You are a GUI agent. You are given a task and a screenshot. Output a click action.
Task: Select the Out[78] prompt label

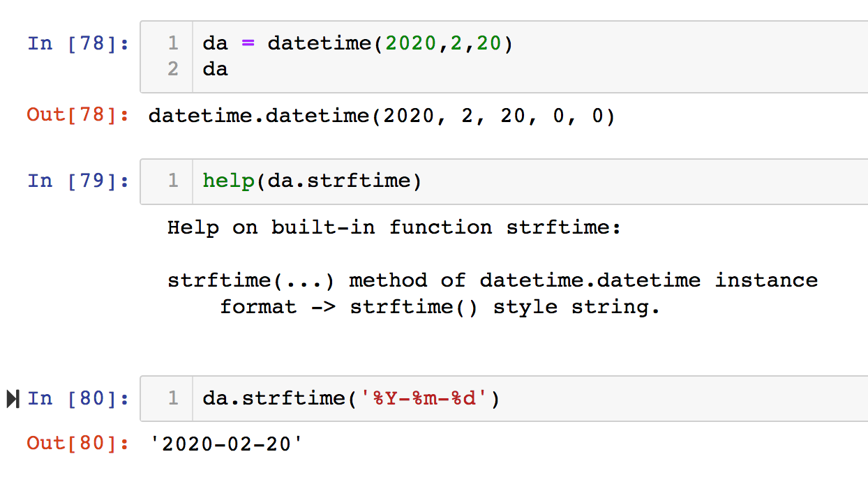click(x=78, y=115)
